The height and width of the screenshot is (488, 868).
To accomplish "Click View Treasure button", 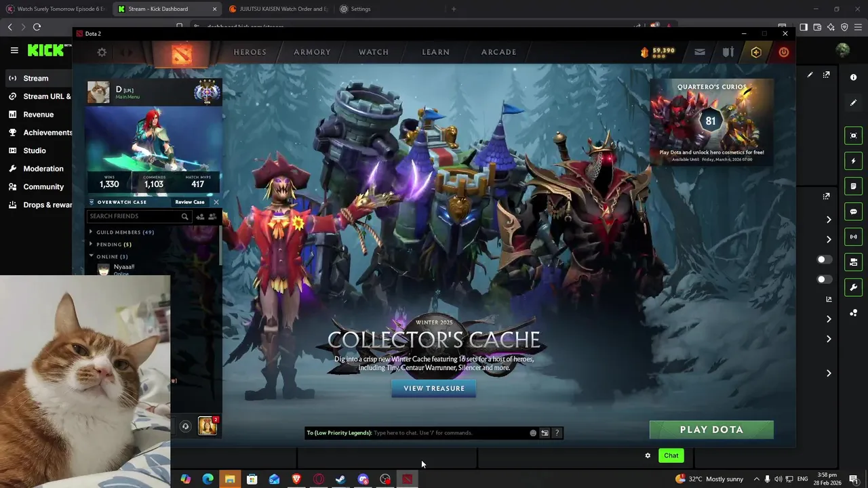I will coord(434,388).
